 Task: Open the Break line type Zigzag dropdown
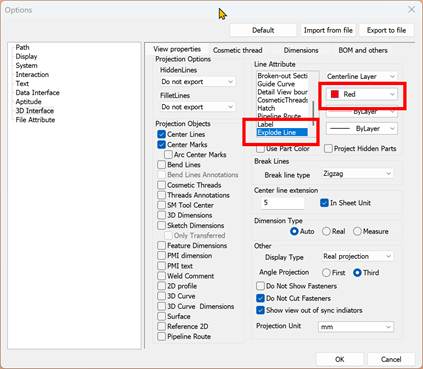pyautogui.click(x=357, y=173)
